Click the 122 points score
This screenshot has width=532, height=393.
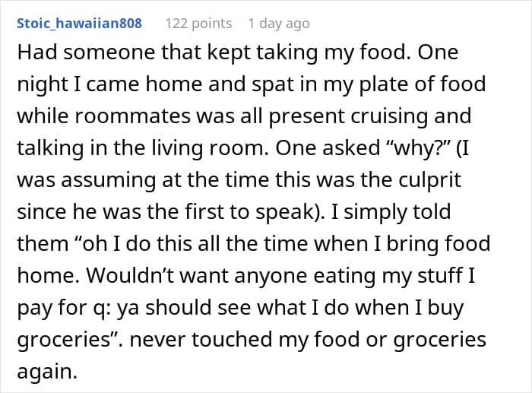[x=198, y=23]
